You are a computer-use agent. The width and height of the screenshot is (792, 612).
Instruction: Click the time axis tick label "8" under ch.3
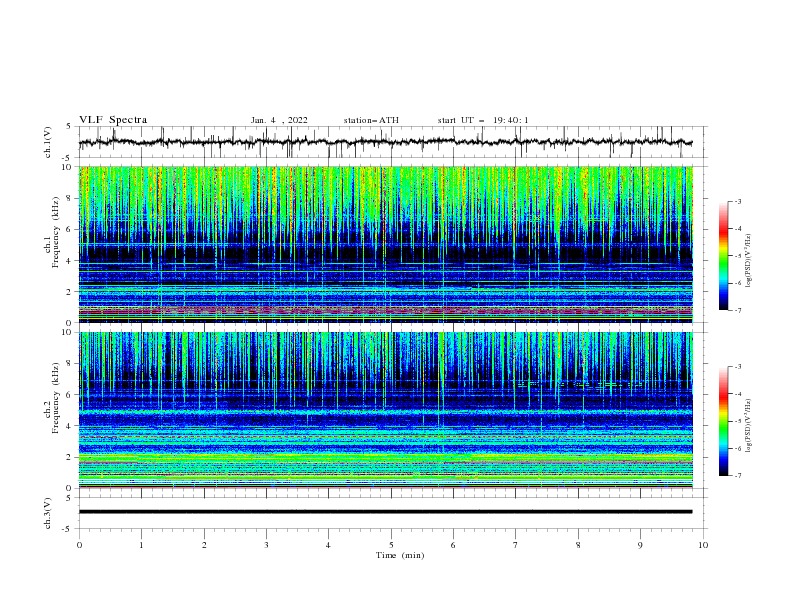[578, 545]
